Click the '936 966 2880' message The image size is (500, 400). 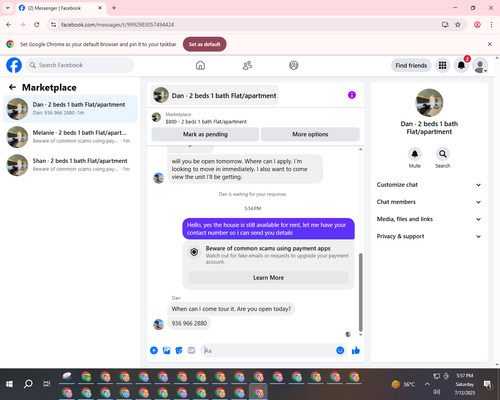(189, 323)
